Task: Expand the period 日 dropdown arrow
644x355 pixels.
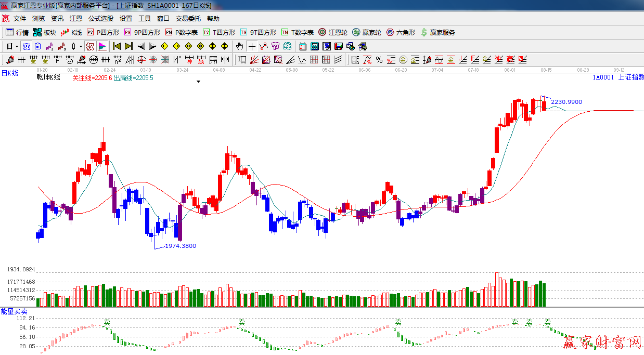Action: pos(17,46)
